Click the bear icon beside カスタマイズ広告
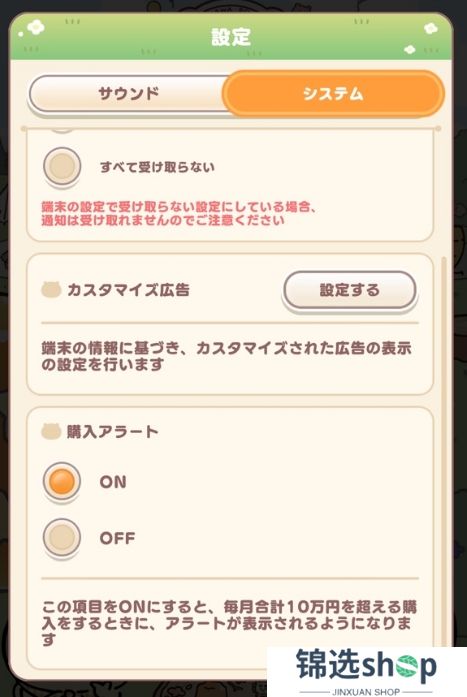Viewport: 467px width, 697px height. point(51,290)
